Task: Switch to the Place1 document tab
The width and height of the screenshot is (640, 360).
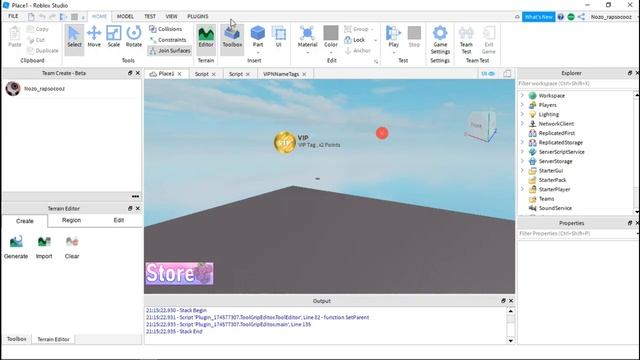Action: point(166,74)
